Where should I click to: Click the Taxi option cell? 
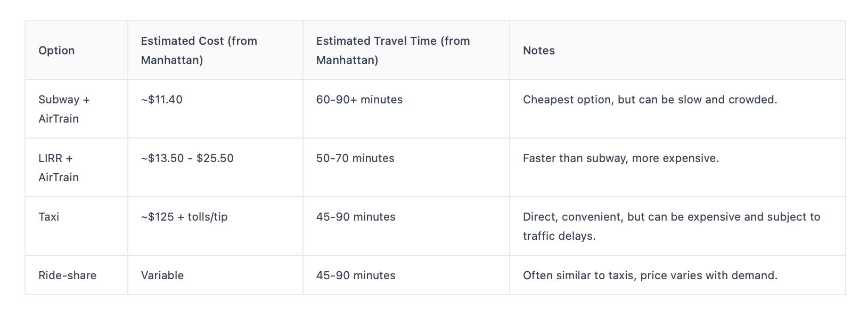tap(76, 226)
